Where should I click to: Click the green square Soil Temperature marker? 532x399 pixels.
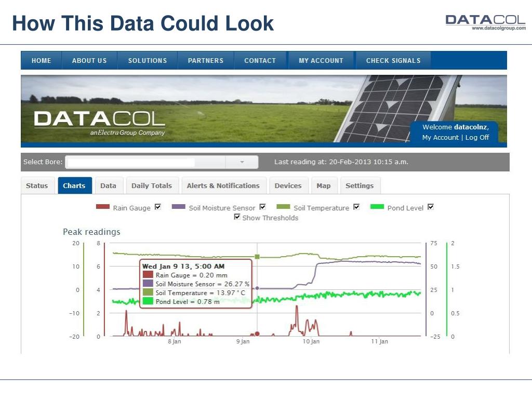point(257,257)
